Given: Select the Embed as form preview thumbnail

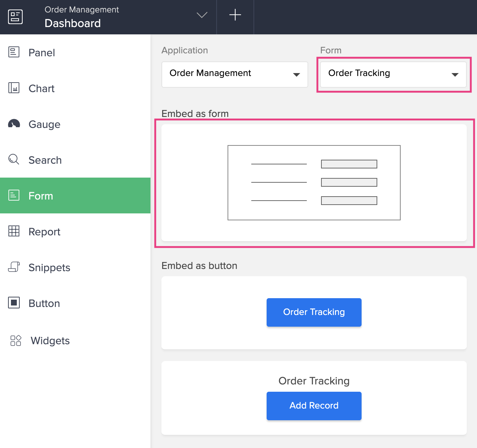Looking at the screenshot, I should pos(314,183).
